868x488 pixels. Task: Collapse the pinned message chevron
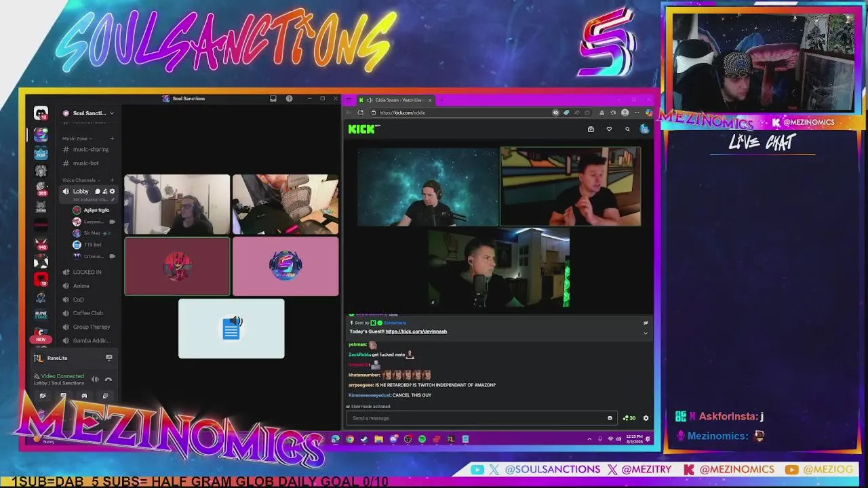tap(646, 333)
